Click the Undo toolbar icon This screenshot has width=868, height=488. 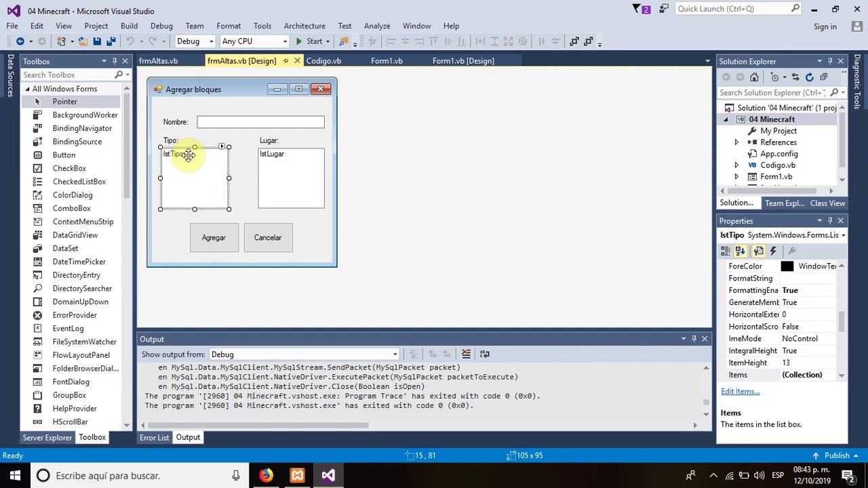pyautogui.click(x=130, y=41)
